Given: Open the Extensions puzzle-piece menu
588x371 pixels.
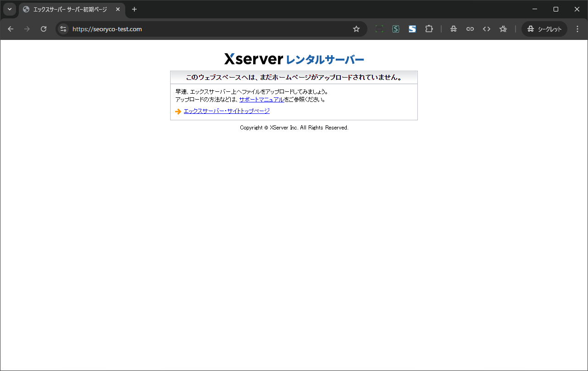Looking at the screenshot, I should [429, 28].
